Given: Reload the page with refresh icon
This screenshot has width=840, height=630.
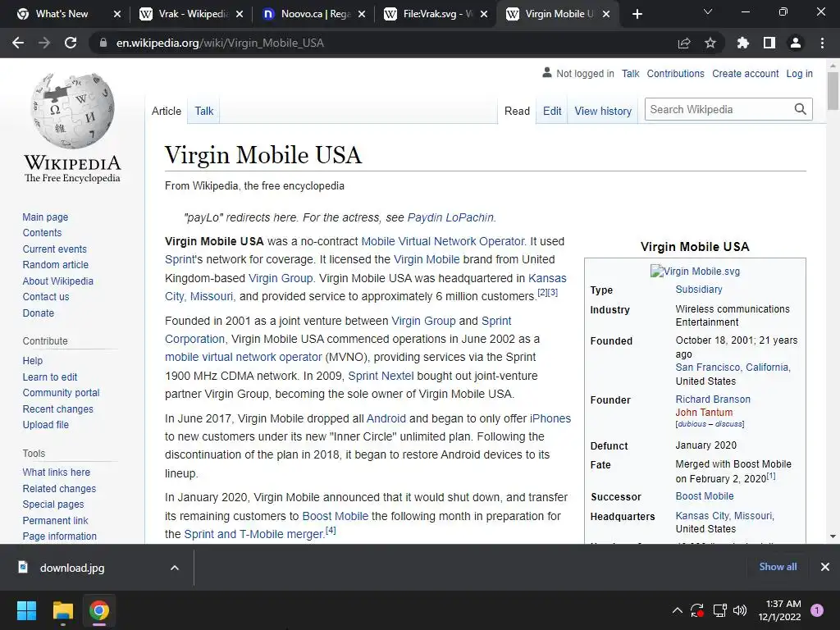Looking at the screenshot, I should [71, 43].
